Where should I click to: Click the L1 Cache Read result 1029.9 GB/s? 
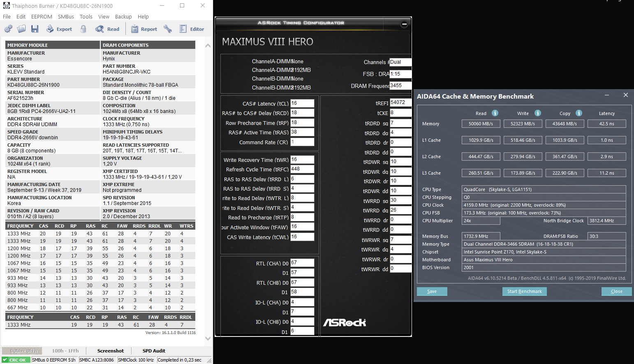[x=481, y=140]
